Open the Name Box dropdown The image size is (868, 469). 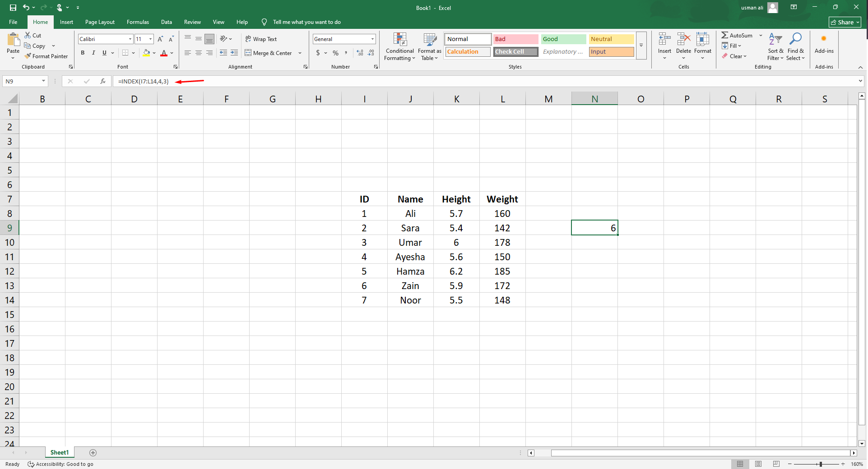tap(43, 81)
